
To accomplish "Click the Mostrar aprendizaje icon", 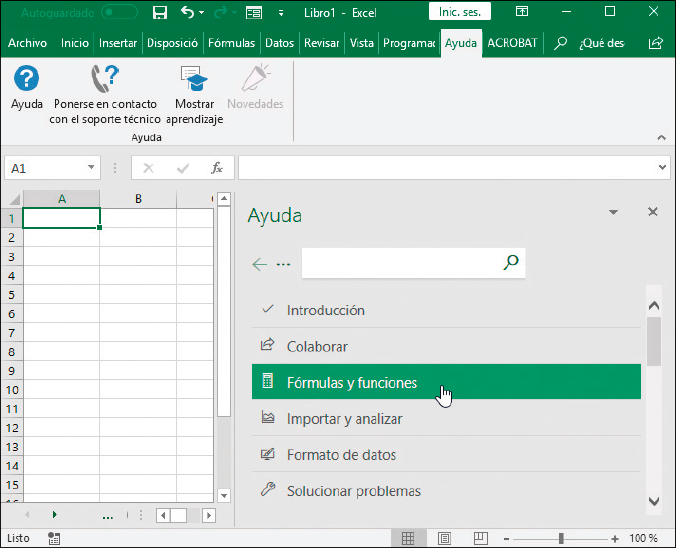I will point(194,80).
